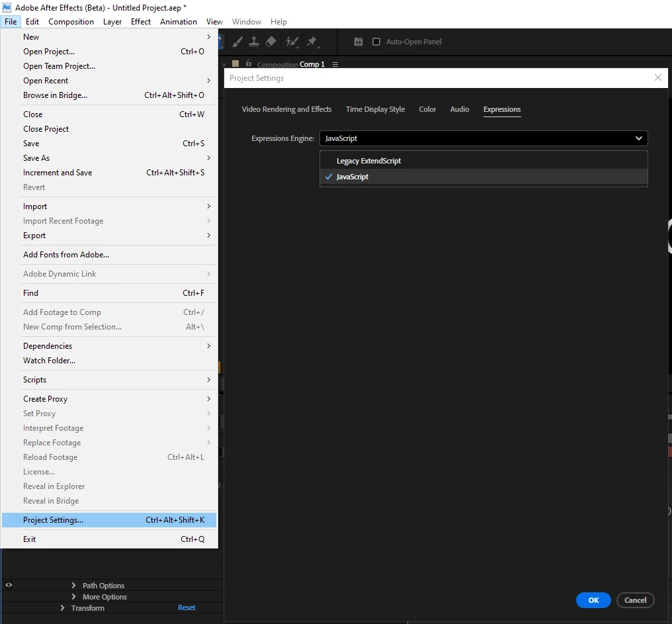Screen dimensions: 672x624
Task: Click the Save menu item
Action: 109,143
